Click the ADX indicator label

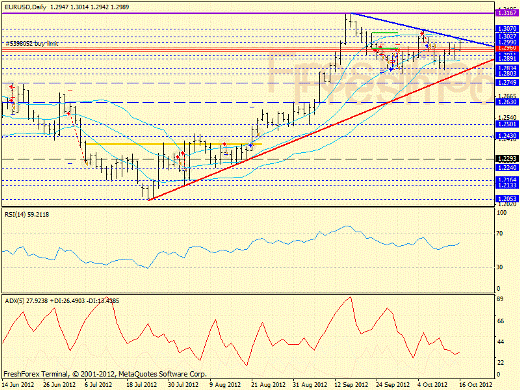(62, 301)
